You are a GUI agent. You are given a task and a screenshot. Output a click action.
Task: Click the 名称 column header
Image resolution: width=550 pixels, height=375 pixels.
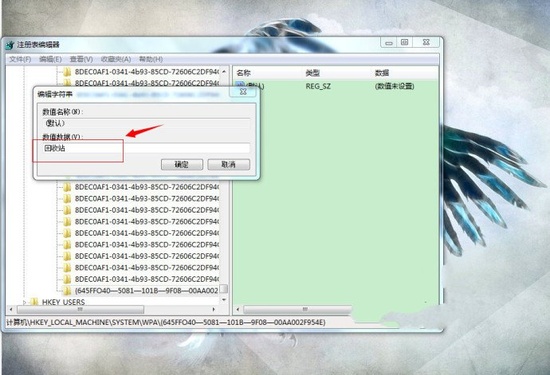243,73
